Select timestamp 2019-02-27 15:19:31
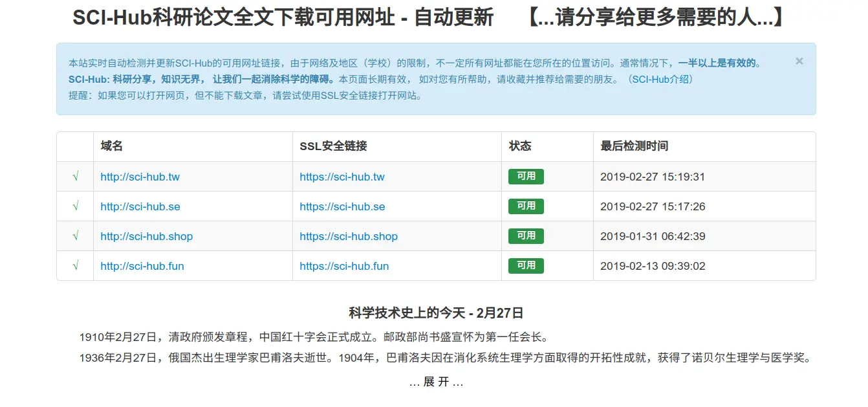This screenshot has width=868, height=407. pos(653,177)
